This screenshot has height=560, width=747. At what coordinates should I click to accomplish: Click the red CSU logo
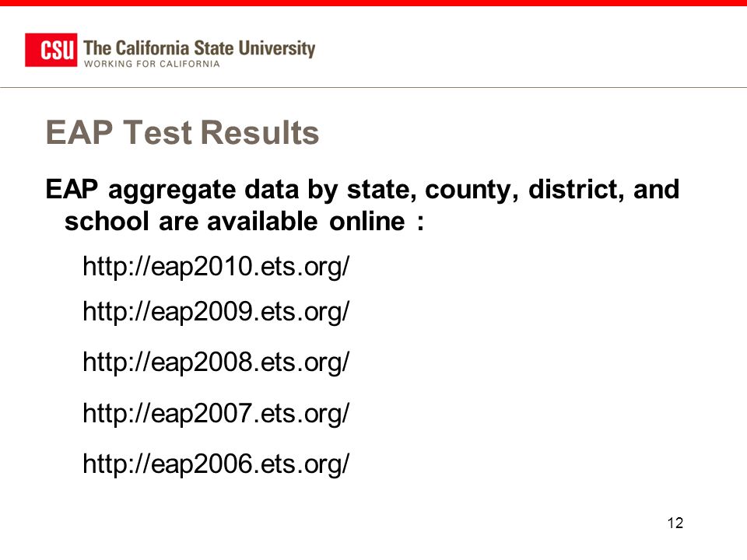tap(51, 50)
